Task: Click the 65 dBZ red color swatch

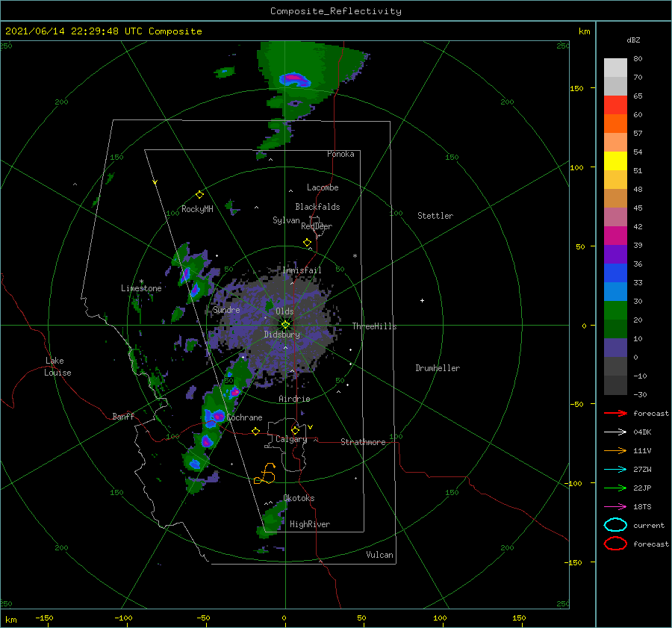Action: 615,105
